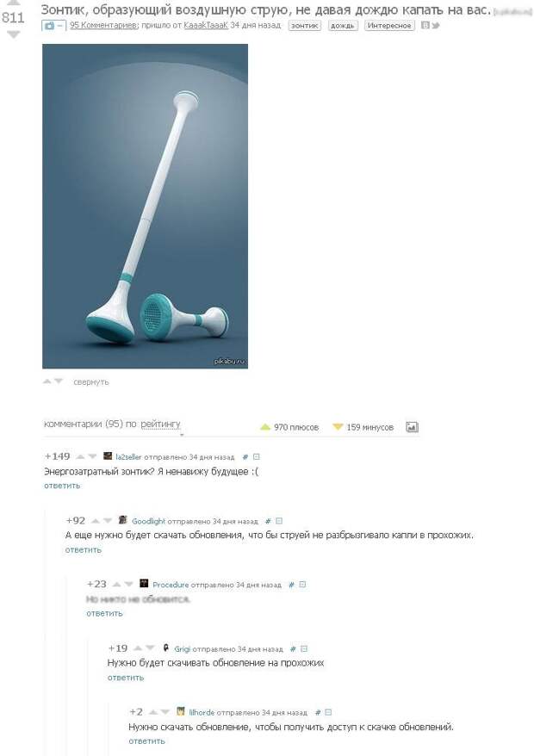Show comments with images icon
Screen dimensions: 534x756
point(412,427)
